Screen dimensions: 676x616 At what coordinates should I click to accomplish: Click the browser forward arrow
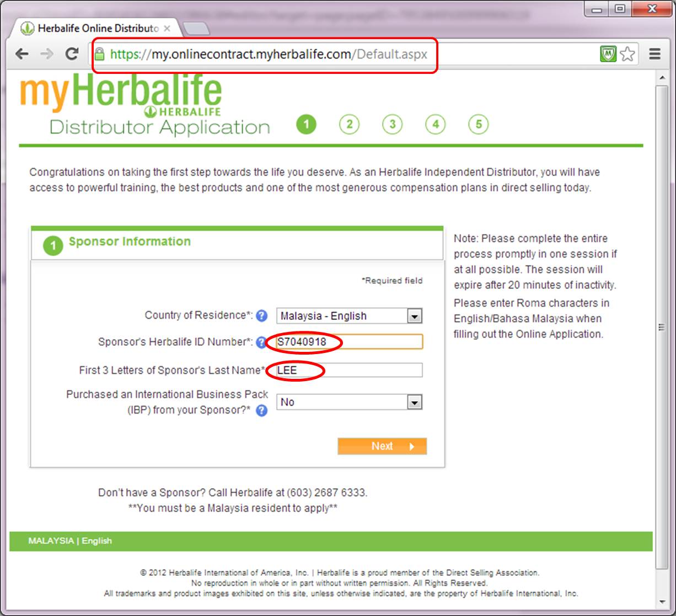point(47,54)
